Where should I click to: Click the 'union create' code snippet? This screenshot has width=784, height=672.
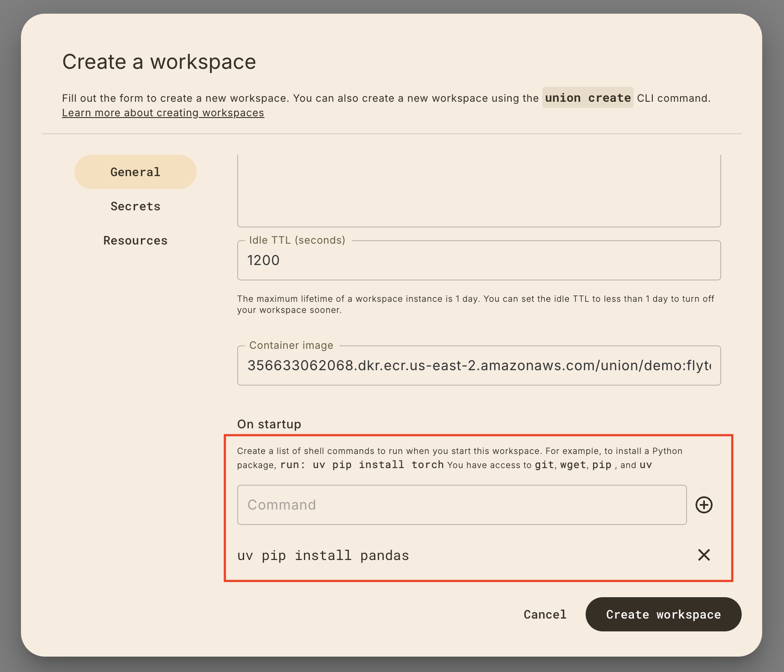click(587, 98)
